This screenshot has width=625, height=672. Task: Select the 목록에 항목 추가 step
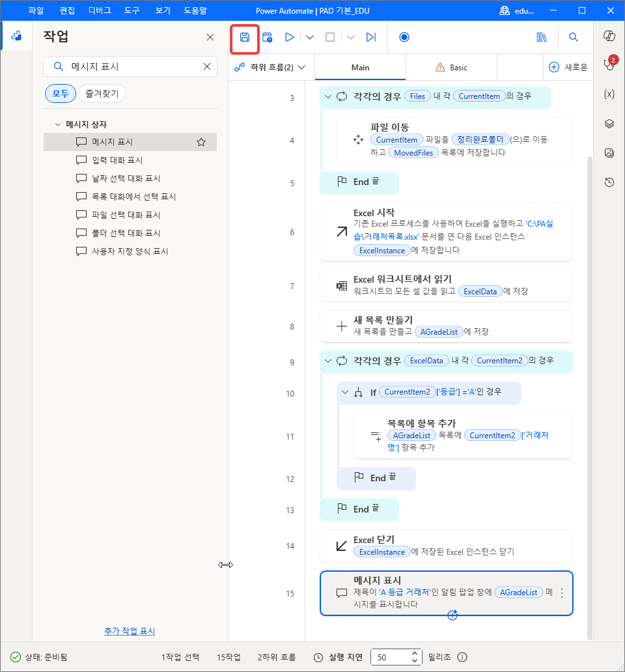(x=464, y=436)
